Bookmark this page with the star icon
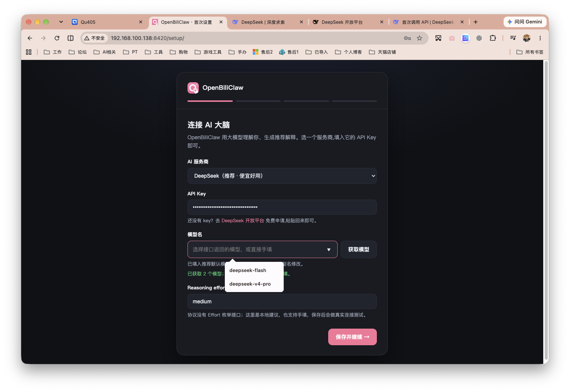This screenshot has width=570, height=392. point(419,38)
